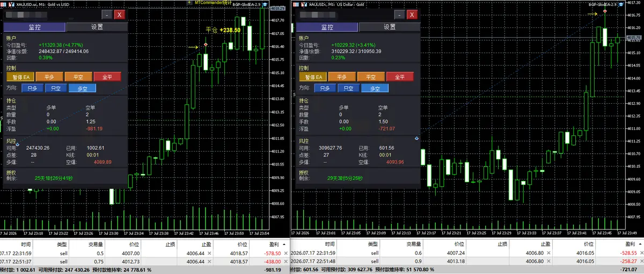Viewport: 644px width, 274px height.
Task: Click 暂停 EA button in left panel
Action: point(19,77)
